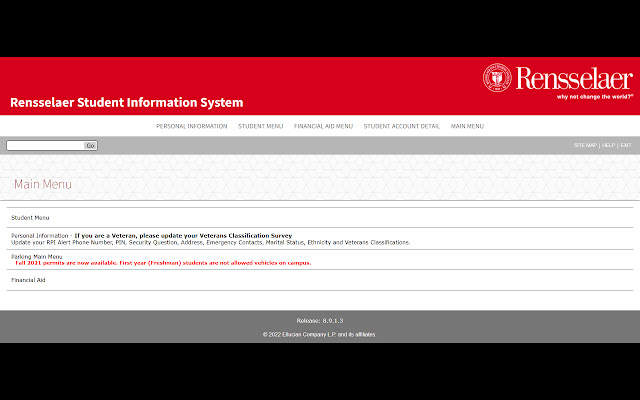Click the 2022 Ellucian Company copyright text
The width and height of the screenshot is (640, 400).
coord(319,334)
